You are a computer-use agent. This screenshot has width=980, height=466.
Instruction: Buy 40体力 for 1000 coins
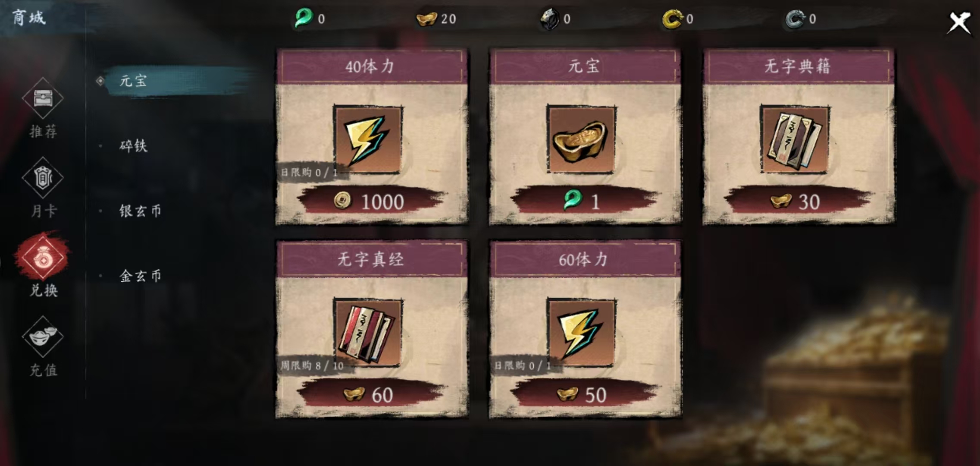point(372,202)
